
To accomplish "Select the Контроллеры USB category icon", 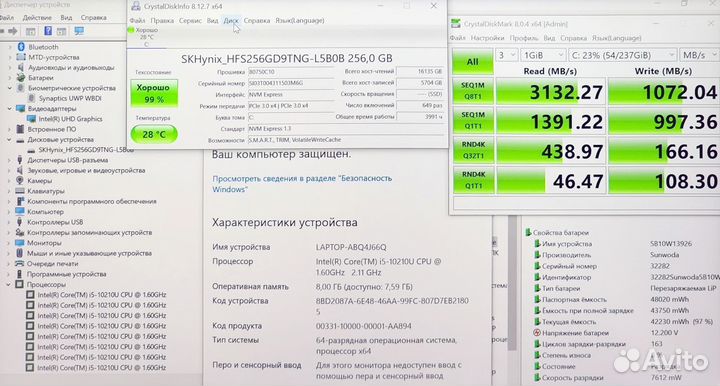I will click(20, 222).
